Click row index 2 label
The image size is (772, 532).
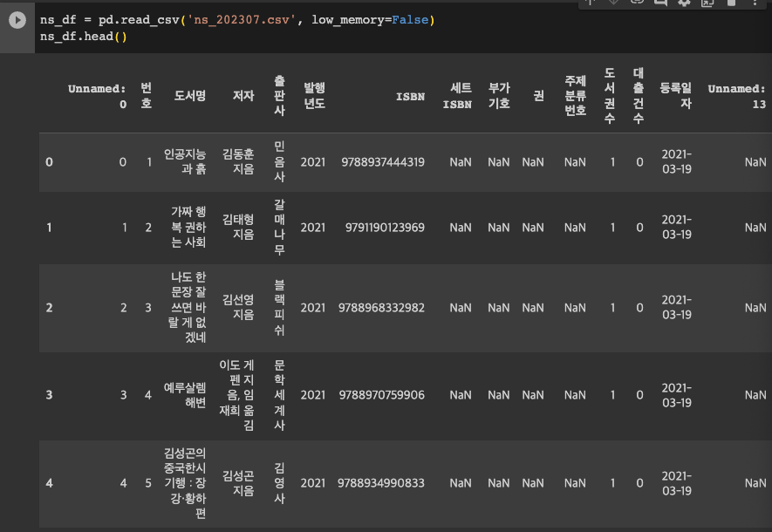pos(49,308)
